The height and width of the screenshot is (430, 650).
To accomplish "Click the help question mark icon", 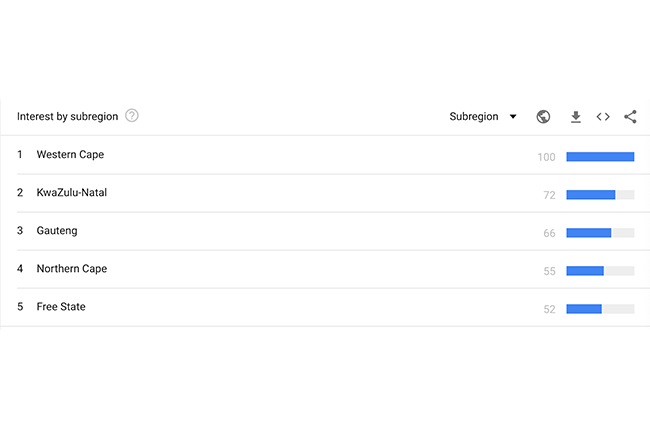I will pos(132,116).
